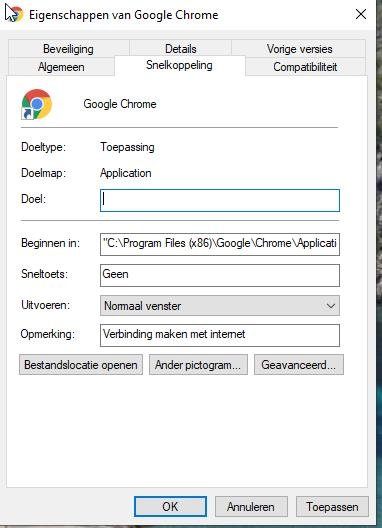382x528 pixels.
Task: Click into the Doel input field
Action: tap(220, 200)
